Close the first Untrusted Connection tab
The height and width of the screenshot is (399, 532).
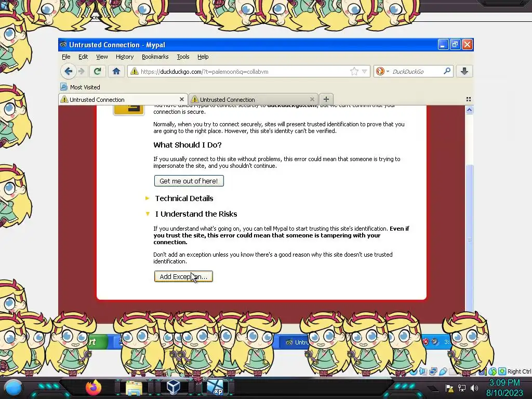pyautogui.click(x=181, y=99)
